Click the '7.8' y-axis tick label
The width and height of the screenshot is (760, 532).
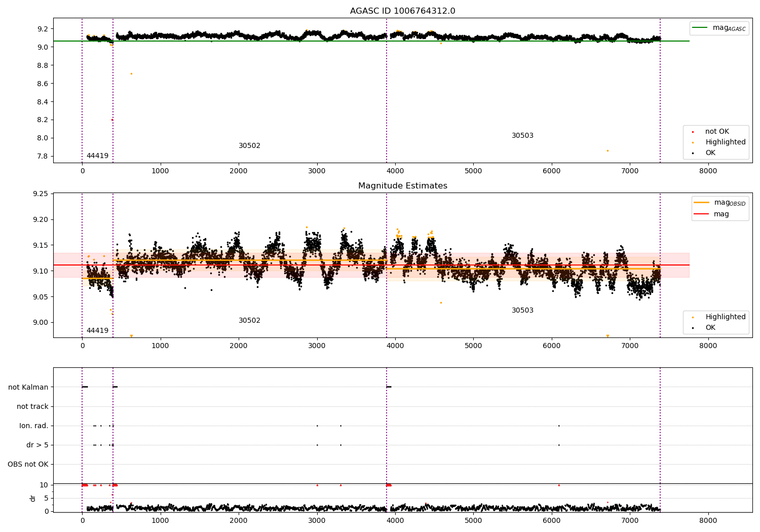pyautogui.click(x=43, y=156)
